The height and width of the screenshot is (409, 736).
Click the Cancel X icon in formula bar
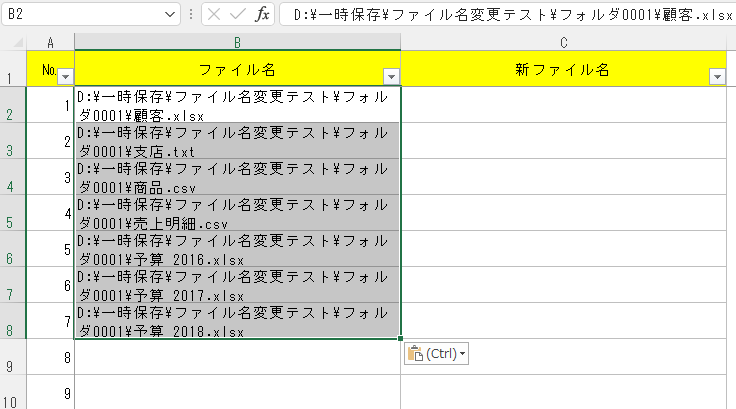pos(214,15)
